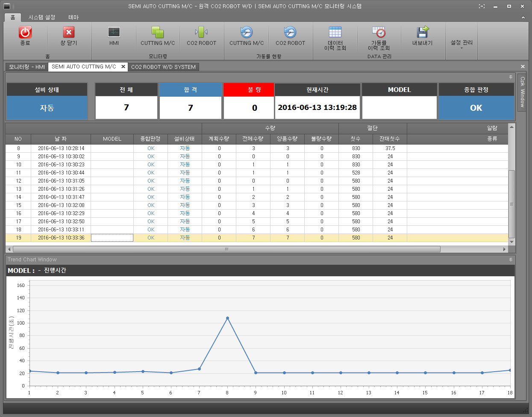532x417 pixels.
Task: Open CUTTING M/C 가동률 현황 icon
Action: tap(247, 33)
